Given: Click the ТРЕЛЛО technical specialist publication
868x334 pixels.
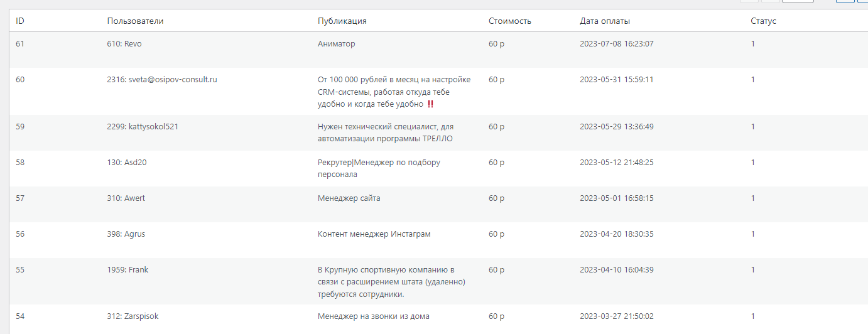Looking at the screenshot, I should click(385, 132).
